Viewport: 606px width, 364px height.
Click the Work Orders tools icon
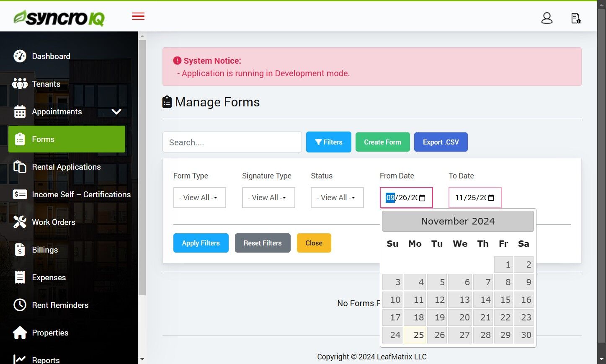[x=20, y=222]
